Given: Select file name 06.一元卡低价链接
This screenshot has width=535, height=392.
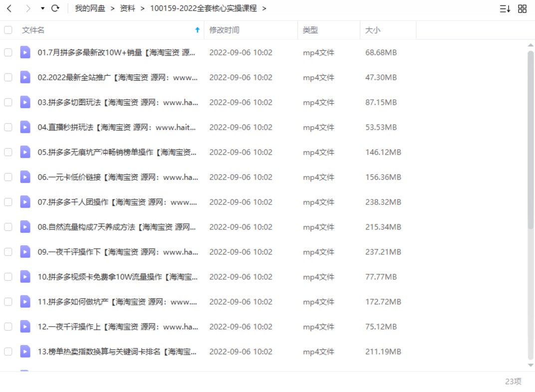Looking at the screenshot, I should click(118, 177).
